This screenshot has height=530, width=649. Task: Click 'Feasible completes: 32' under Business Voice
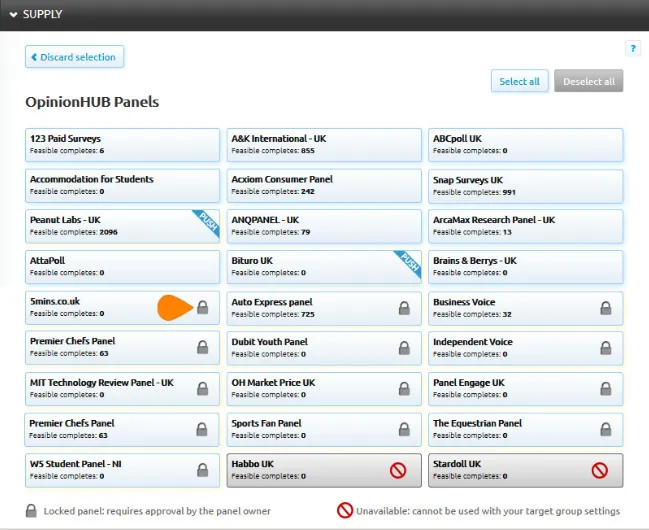[x=472, y=314]
